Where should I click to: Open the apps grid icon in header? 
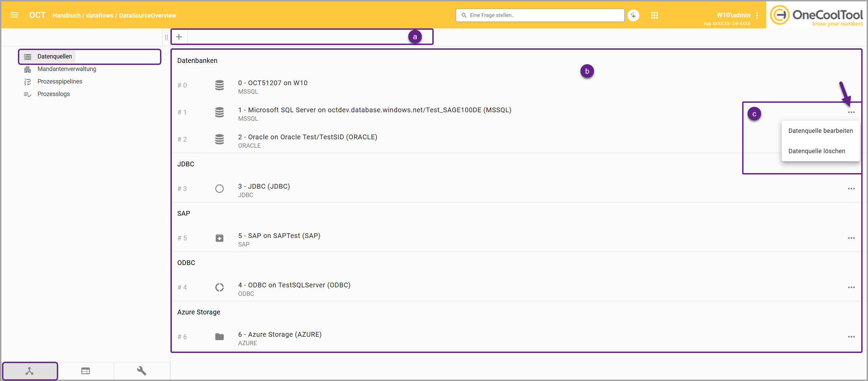(654, 15)
